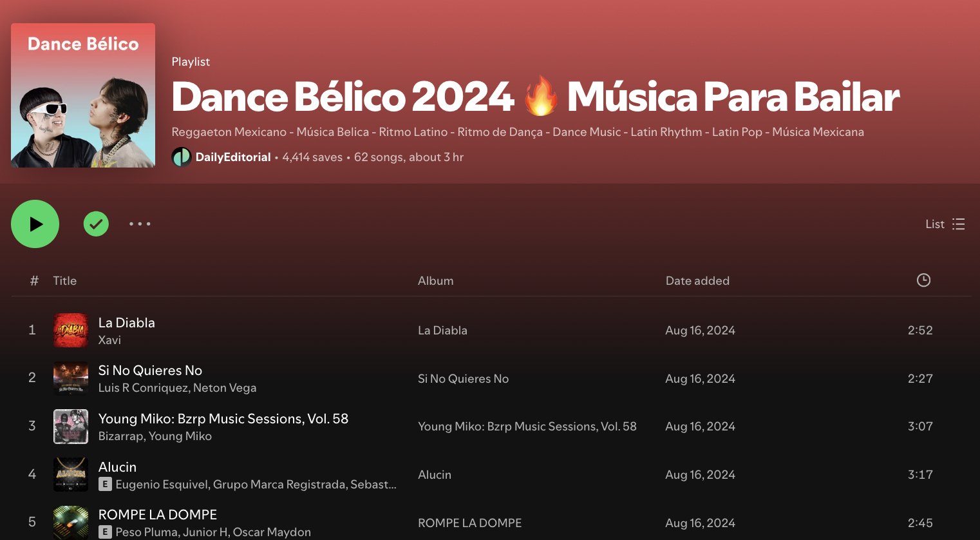Click the explicit E badge on ROMPE LA DOMPE
980x540 pixels.
(x=105, y=532)
